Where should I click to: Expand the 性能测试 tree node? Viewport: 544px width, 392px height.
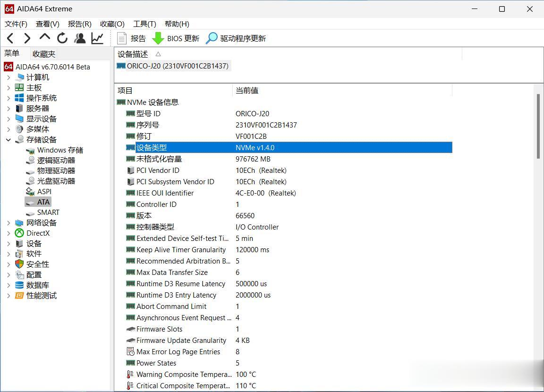(8, 296)
